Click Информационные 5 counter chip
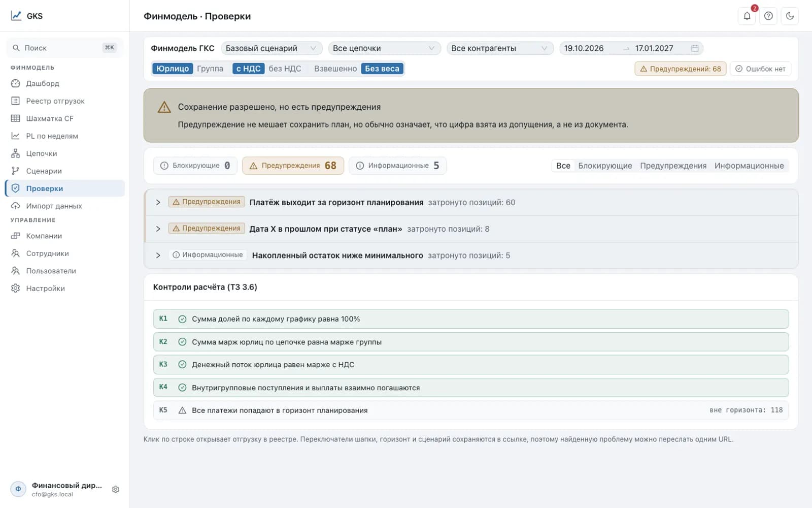Screen dimensions: 812x508 click(x=397, y=166)
